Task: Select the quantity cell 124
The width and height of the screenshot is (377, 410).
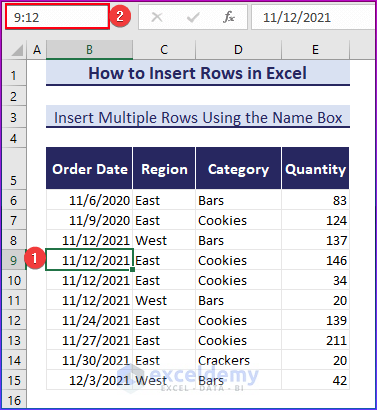Action: 315,220
